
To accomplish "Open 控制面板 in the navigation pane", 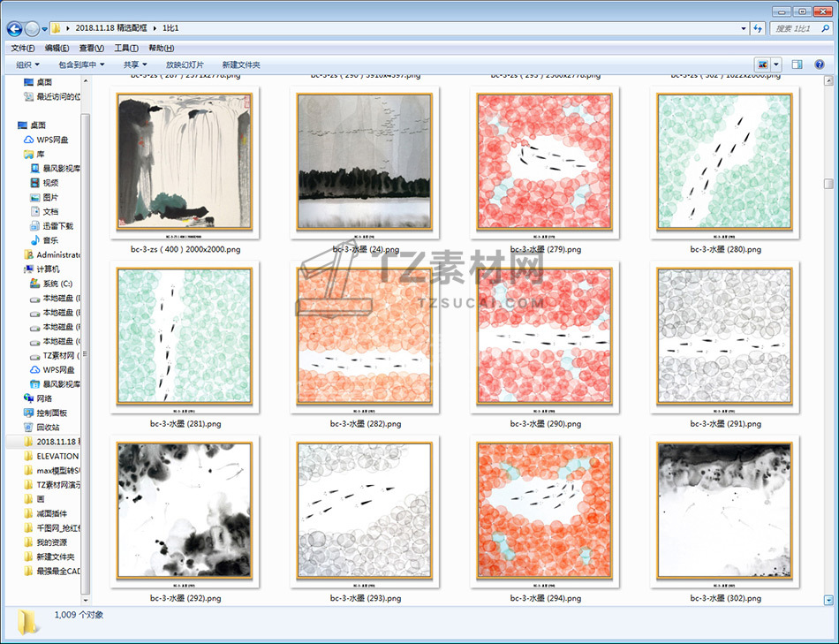I will [51, 413].
